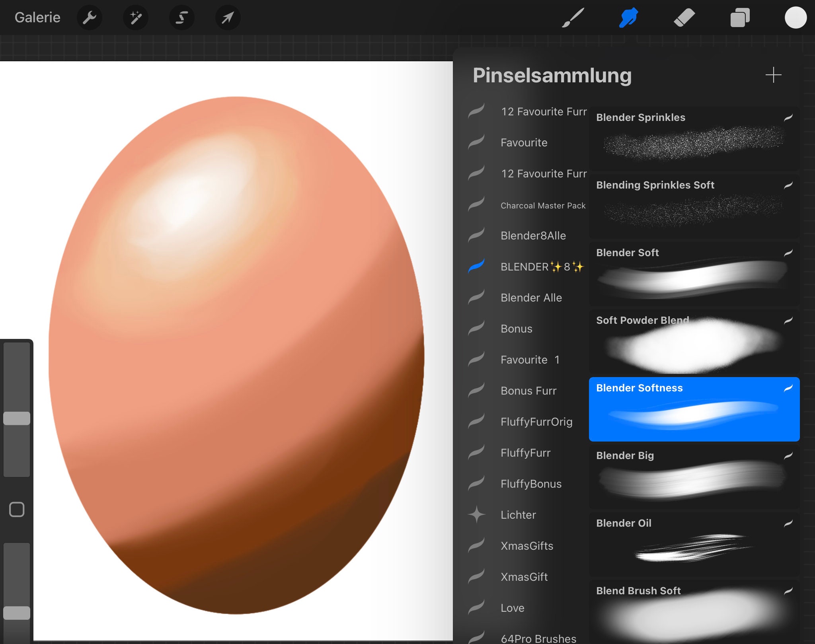The height and width of the screenshot is (644, 815).
Task: Open the active color picker circle
Action: coord(796,18)
